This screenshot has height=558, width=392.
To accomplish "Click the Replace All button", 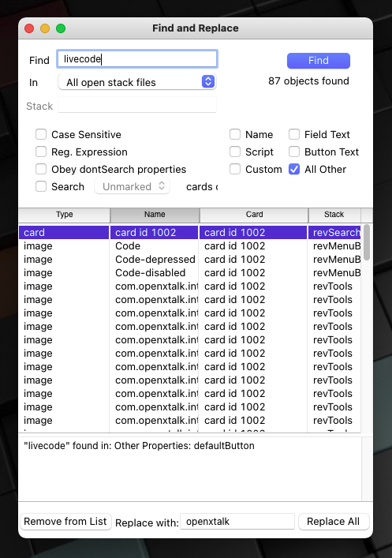I will [x=334, y=522].
